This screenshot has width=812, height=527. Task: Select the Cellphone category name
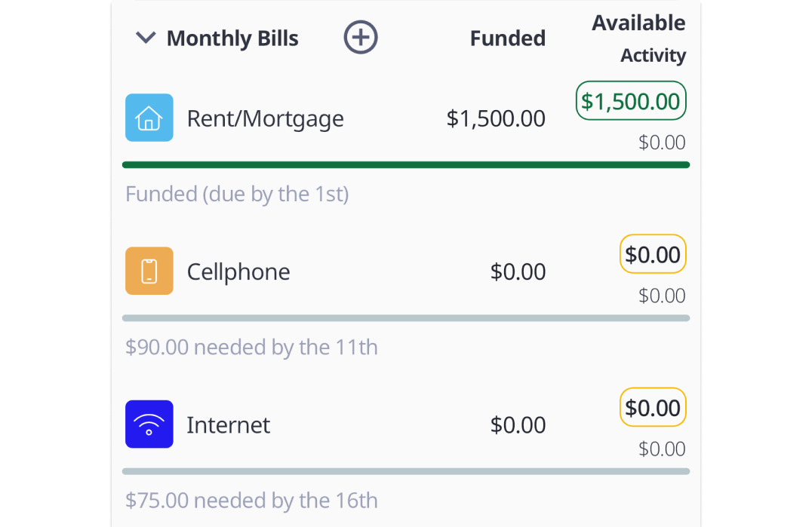[x=238, y=271]
